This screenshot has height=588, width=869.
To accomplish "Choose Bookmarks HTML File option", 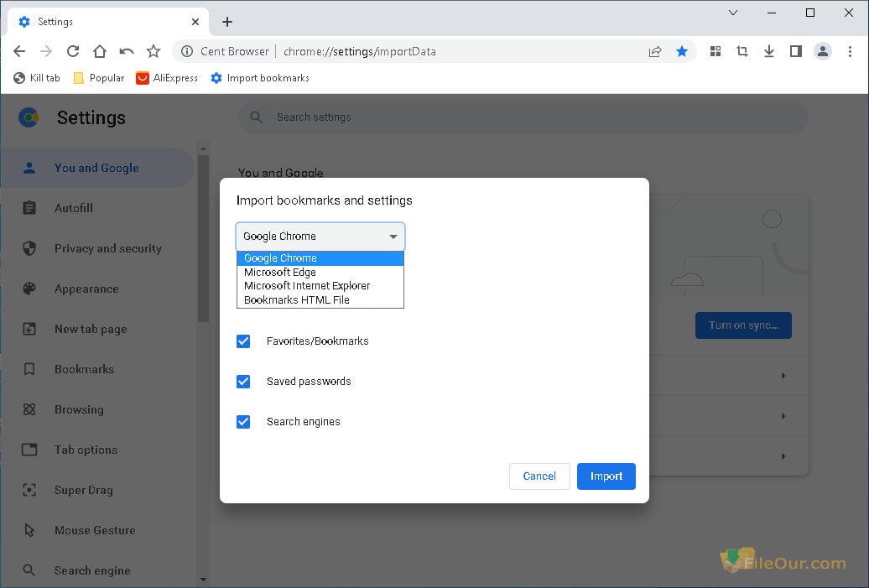I will click(x=320, y=299).
